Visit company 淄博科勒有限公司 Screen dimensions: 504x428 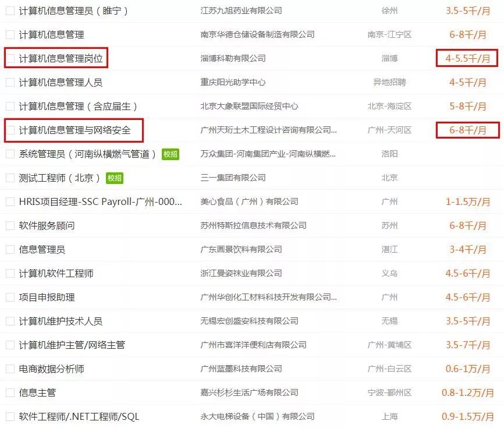click(x=233, y=58)
